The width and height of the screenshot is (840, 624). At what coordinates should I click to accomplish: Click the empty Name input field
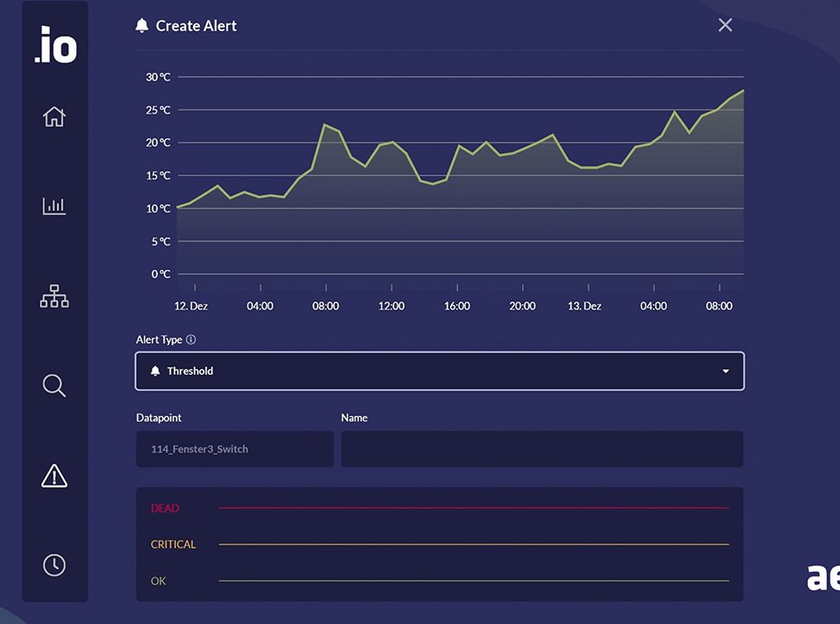pyautogui.click(x=542, y=449)
